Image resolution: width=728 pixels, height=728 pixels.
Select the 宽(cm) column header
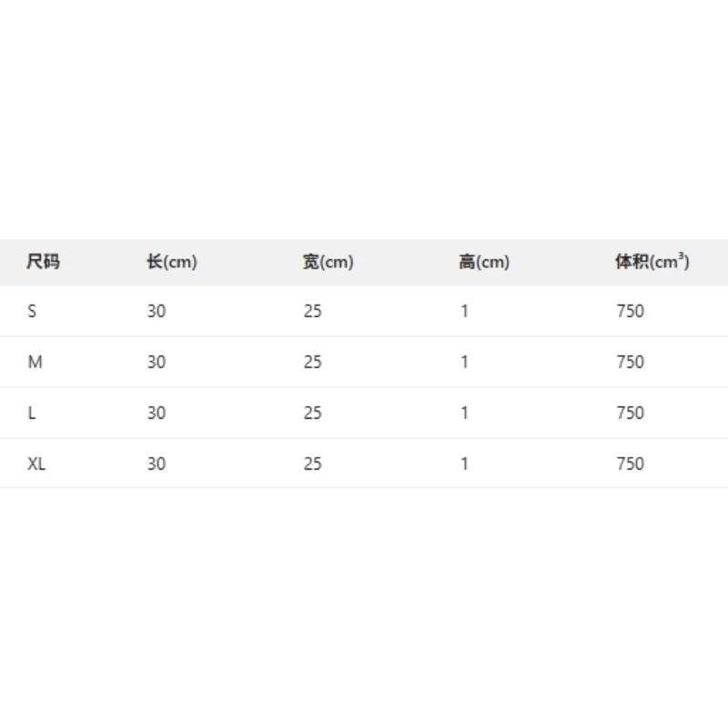pyautogui.click(x=328, y=262)
